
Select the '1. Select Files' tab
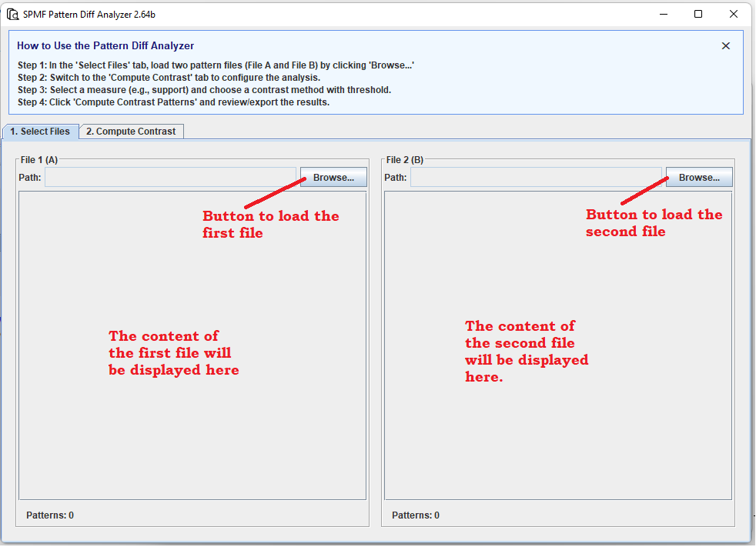(x=40, y=131)
